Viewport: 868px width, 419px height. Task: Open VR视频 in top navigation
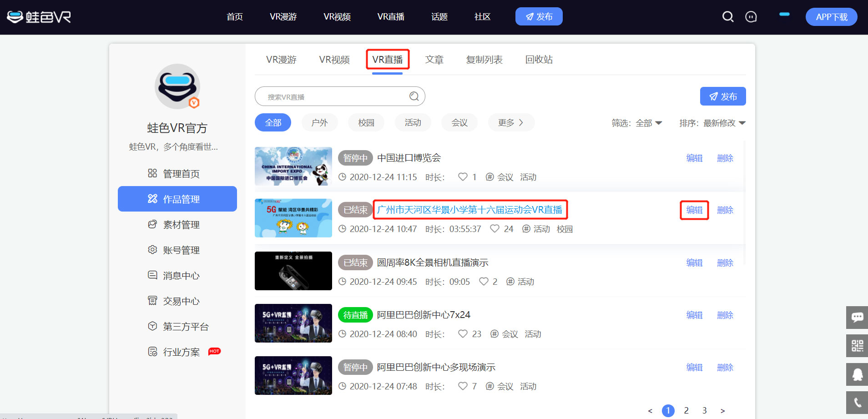point(337,17)
